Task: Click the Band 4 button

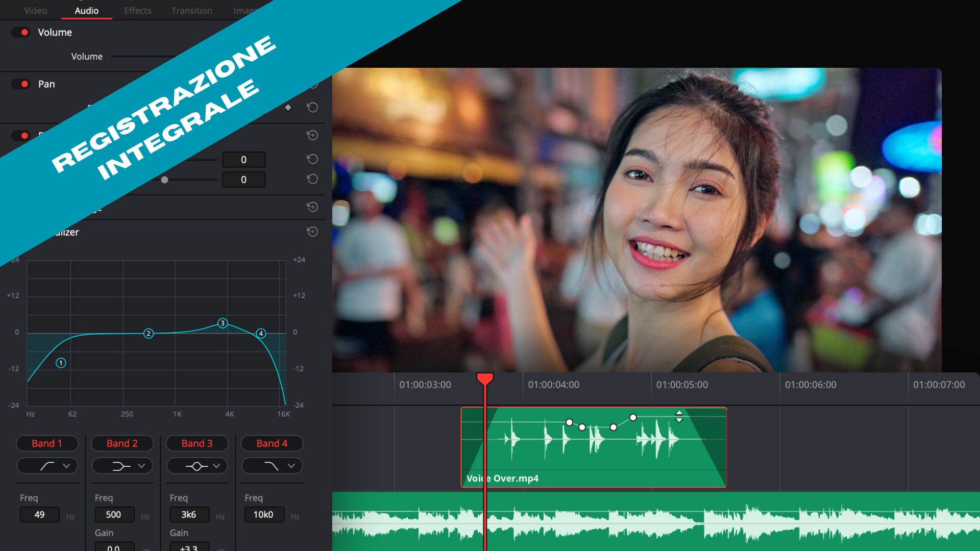Action: (x=272, y=443)
